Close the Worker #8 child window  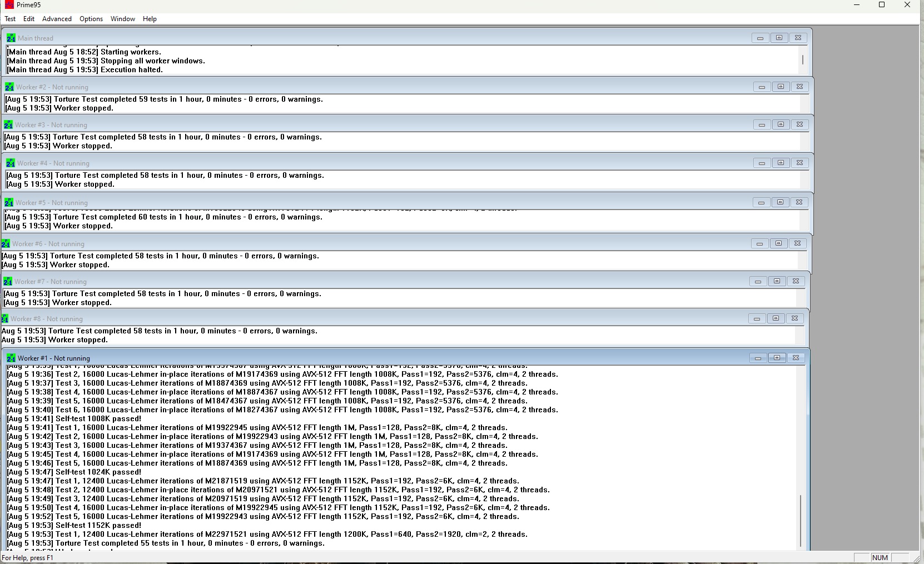794,318
